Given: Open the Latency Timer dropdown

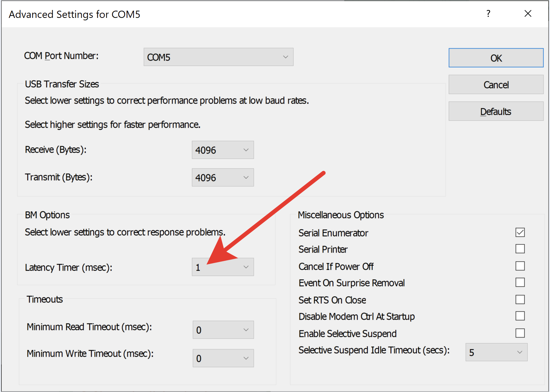Looking at the screenshot, I should (223, 267).
